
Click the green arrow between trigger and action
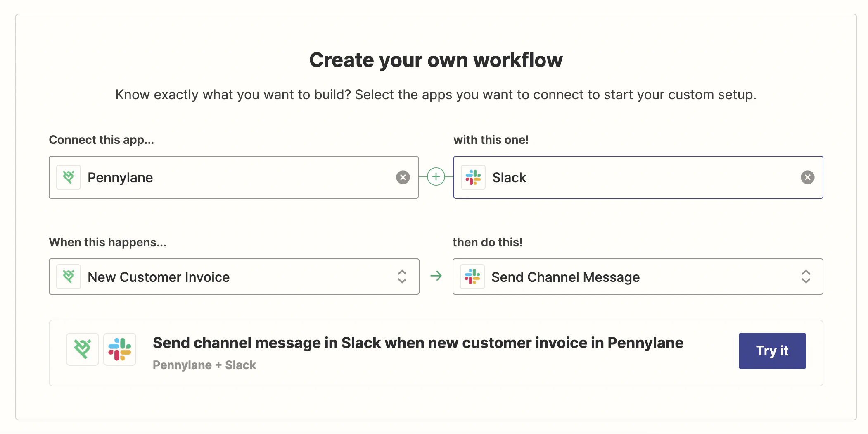click(x=436, y=276)
